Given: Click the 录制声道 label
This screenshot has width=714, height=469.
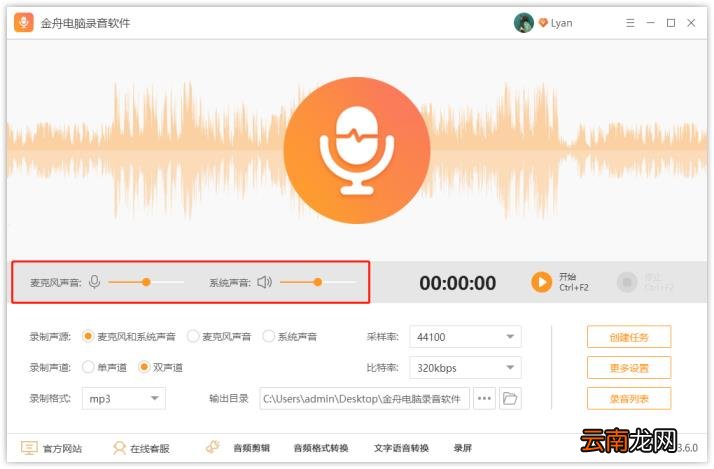Looking at the screenshot, I should pos(50,367).
